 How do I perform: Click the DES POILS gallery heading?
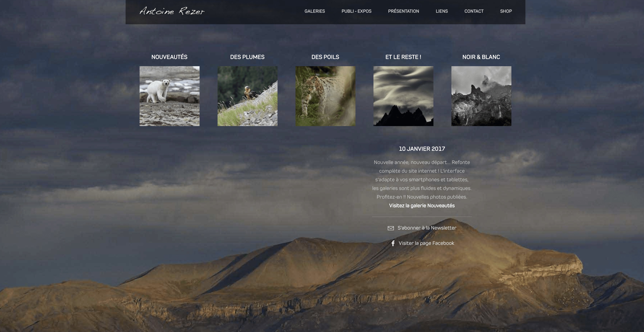click(325, 57)
